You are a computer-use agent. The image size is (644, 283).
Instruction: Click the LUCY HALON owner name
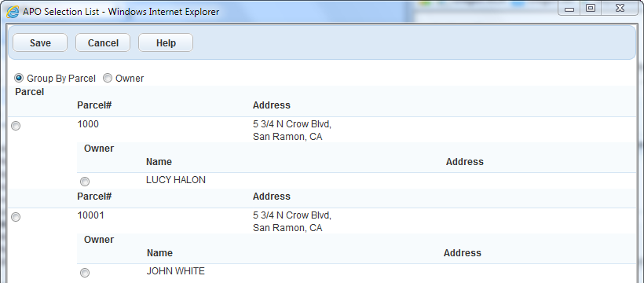pyautogui.click(x=176, y=180)
